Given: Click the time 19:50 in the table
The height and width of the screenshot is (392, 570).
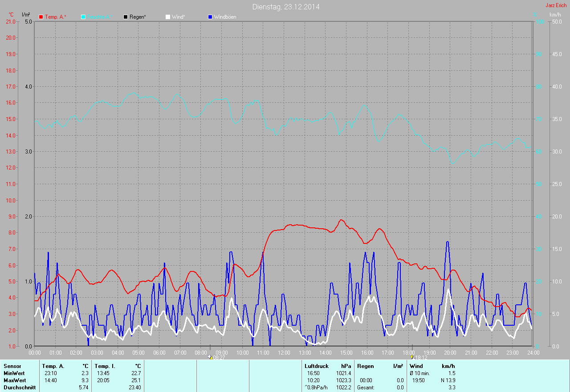Looking at the screenshot, I should click(x=418, y=380).
